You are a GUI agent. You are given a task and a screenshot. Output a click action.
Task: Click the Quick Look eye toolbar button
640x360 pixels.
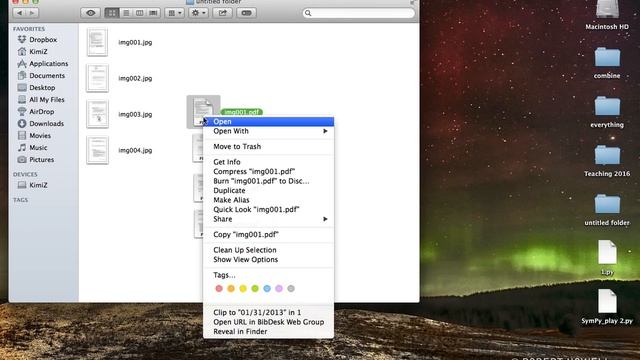(x=90, y=13)
